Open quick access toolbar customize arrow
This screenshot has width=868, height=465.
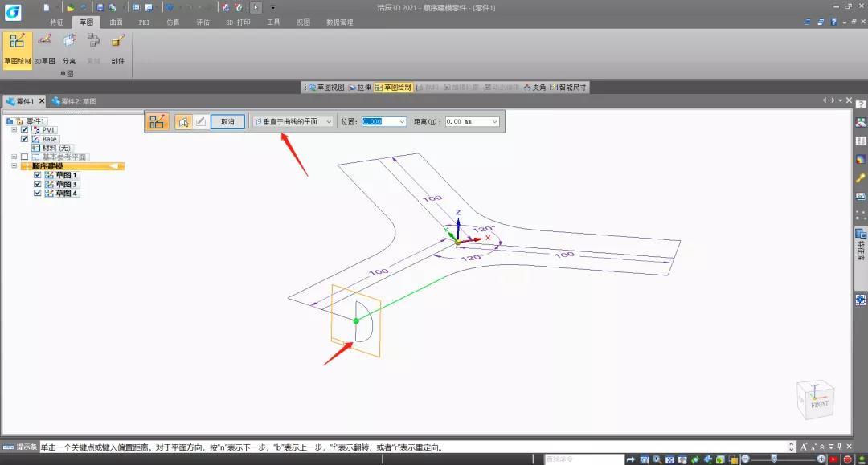click(273, 8)
